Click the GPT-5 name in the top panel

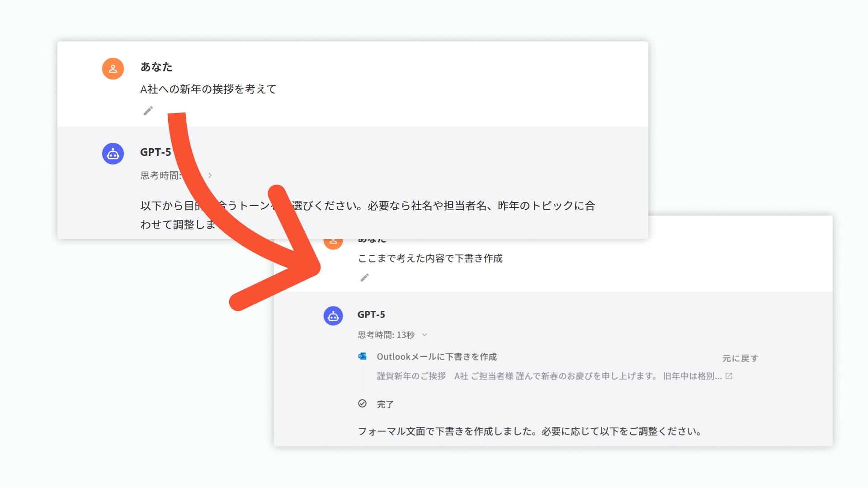156,152
